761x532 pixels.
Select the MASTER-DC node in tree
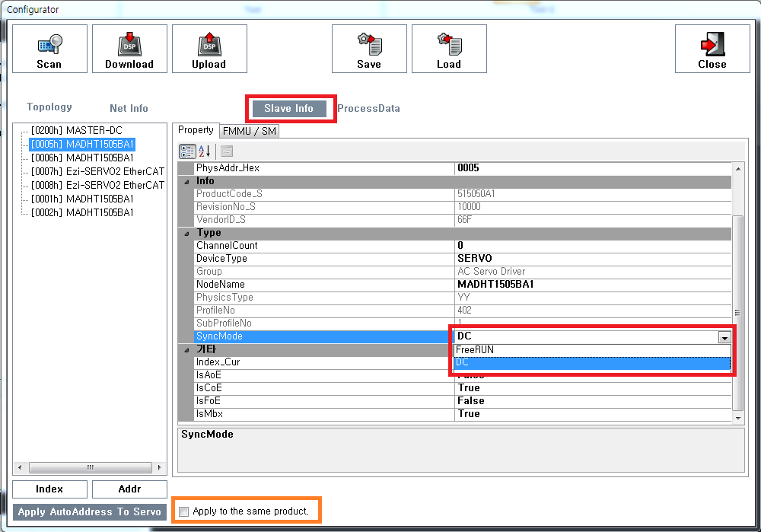pos(76,131)
